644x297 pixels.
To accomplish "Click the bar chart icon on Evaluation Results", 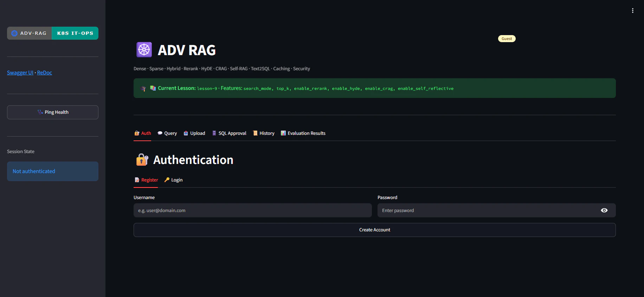I will click(283, 133).
